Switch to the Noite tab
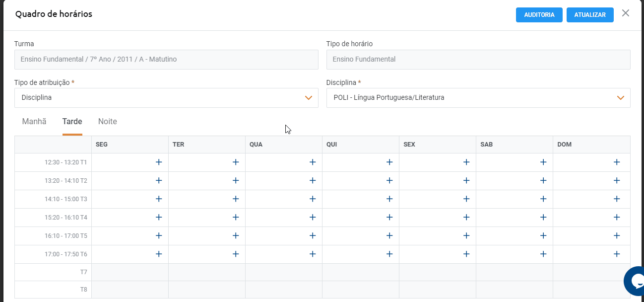644x302 pixels. [x=108, y=122]
